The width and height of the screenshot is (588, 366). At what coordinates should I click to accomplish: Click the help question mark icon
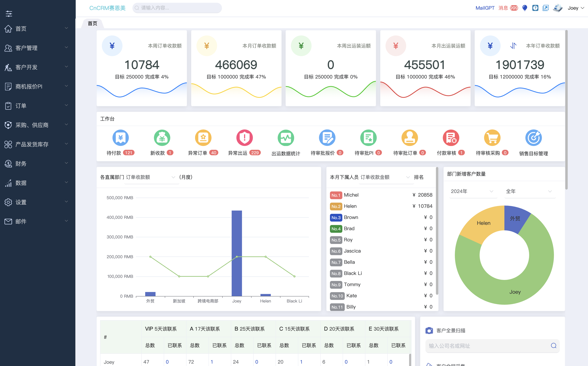[535, 8]
